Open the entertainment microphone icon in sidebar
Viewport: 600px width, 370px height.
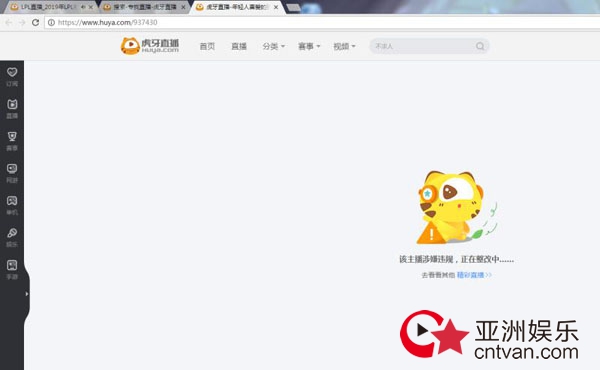(12, 237)
